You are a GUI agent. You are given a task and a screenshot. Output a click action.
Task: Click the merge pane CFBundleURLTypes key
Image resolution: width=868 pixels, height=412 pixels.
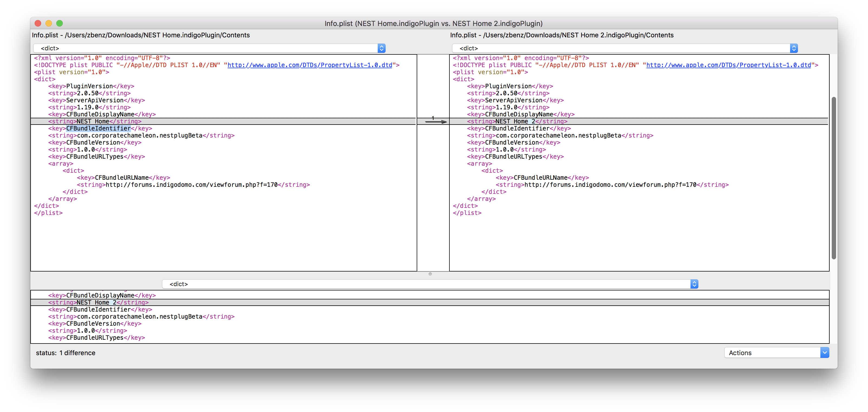96,338
